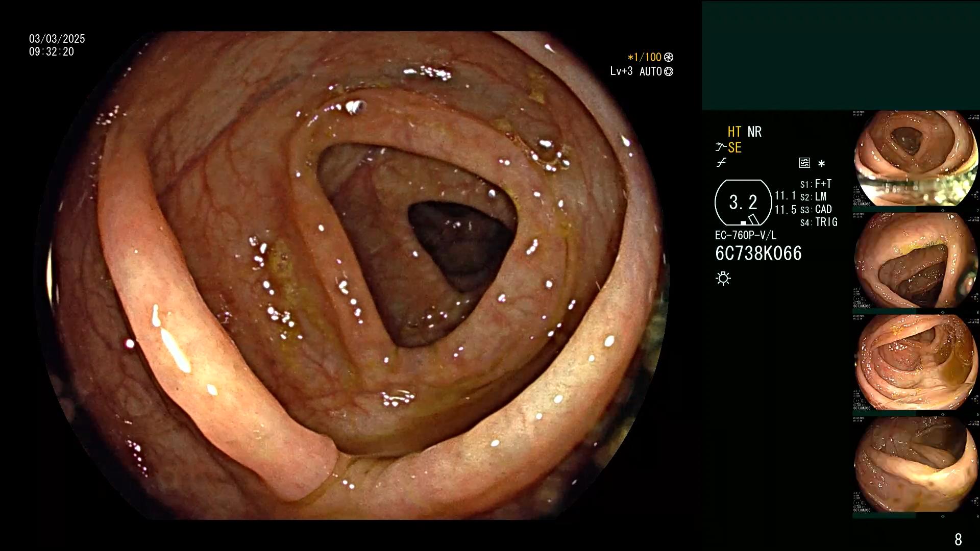The height and width of the screenshot is (551, 980).
Task: Click the shutter speed fan icon by 1/100
Action: 668,57
